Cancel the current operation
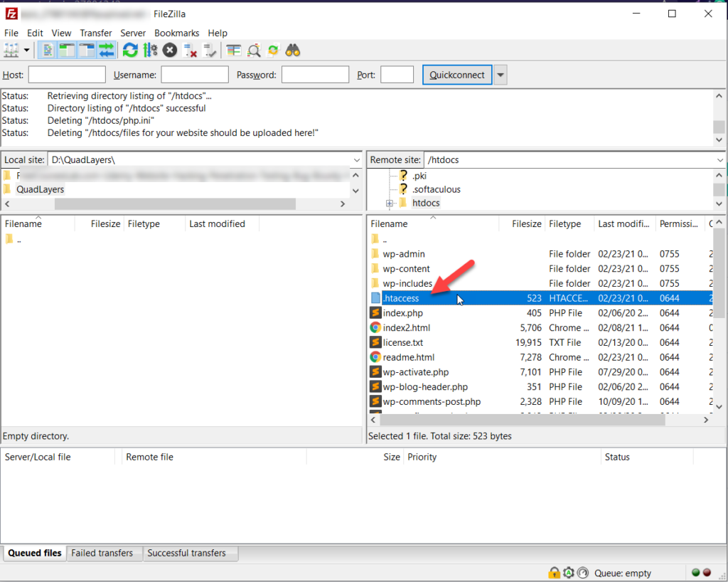 (170, 51)
